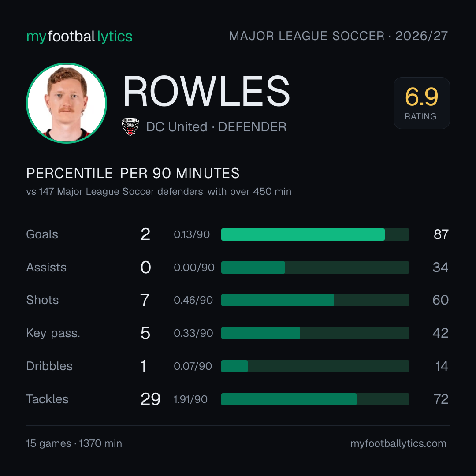Click the Dribbles percentile bar
This screenshot has height=476, width=476.
[315, 366]
